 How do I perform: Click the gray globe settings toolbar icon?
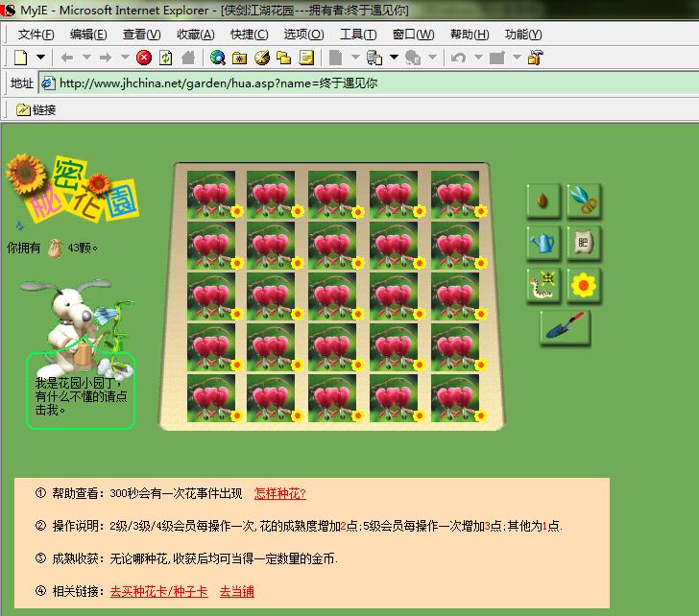[413, 58]
